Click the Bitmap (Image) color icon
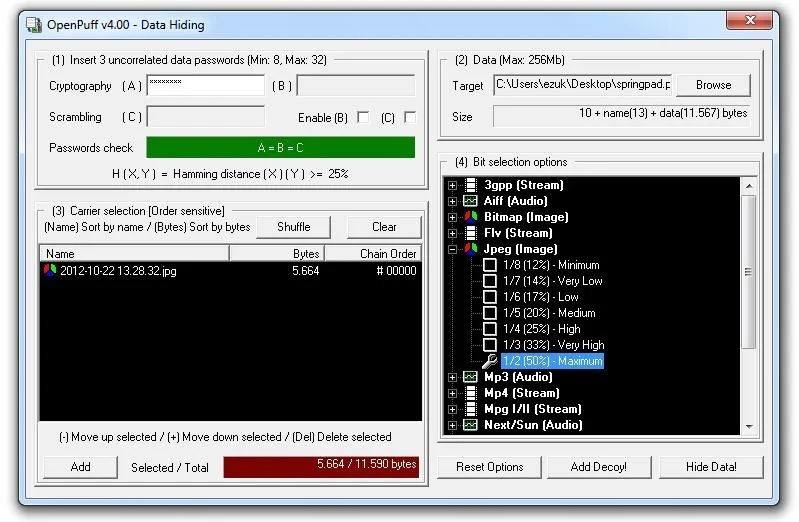This screenshot has height=522, width=799. [x=471, y=217]
